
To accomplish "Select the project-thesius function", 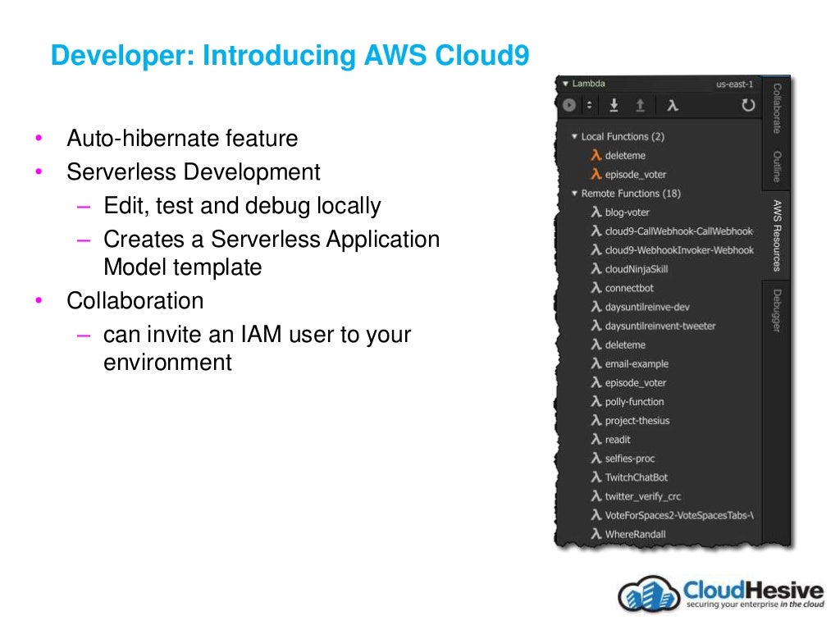I will 637,421.
